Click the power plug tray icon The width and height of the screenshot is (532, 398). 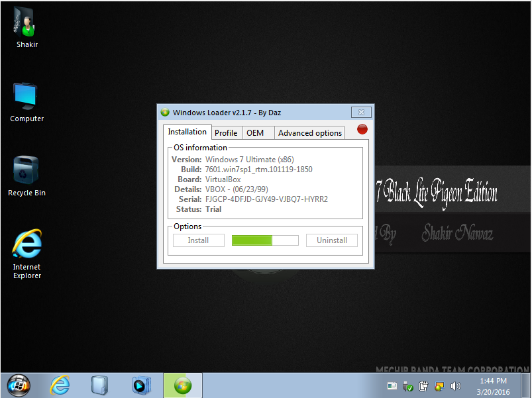click(423, 386)
